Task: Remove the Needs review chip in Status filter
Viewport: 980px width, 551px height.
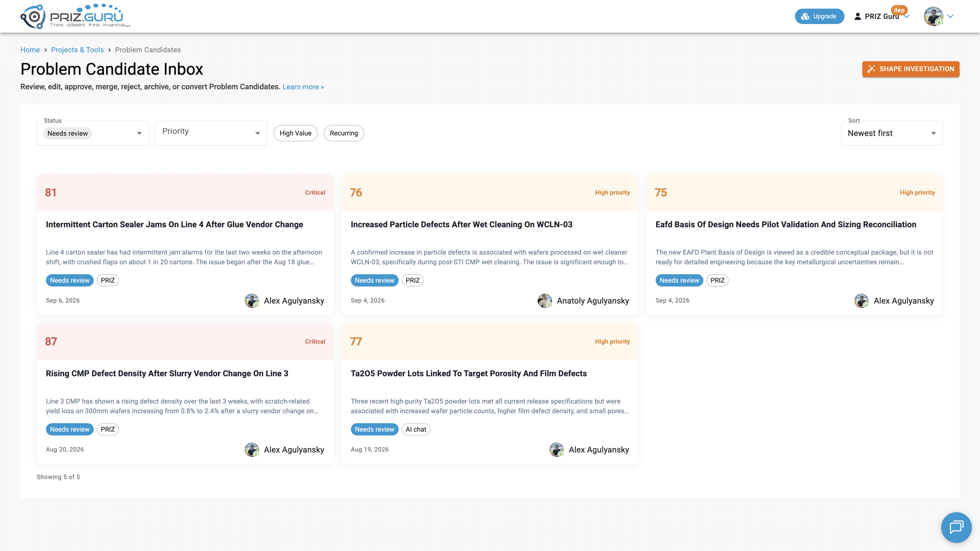Action: [68, 133]
